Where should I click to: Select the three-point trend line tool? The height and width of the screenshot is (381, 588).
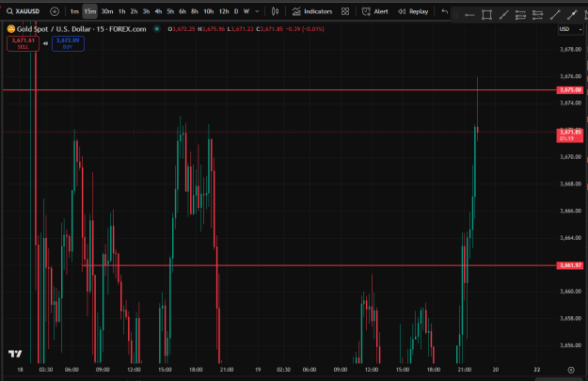503,15
